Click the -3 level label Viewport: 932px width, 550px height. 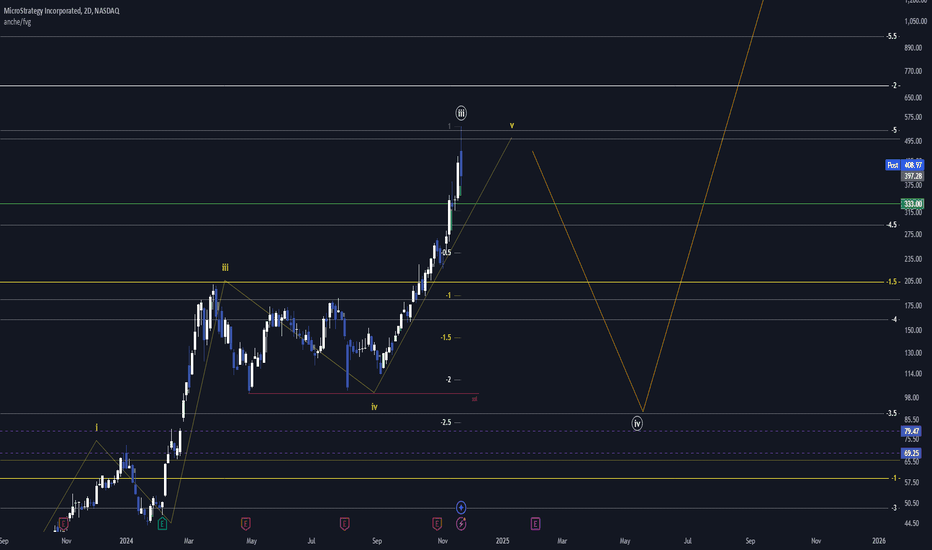point(894,508)
